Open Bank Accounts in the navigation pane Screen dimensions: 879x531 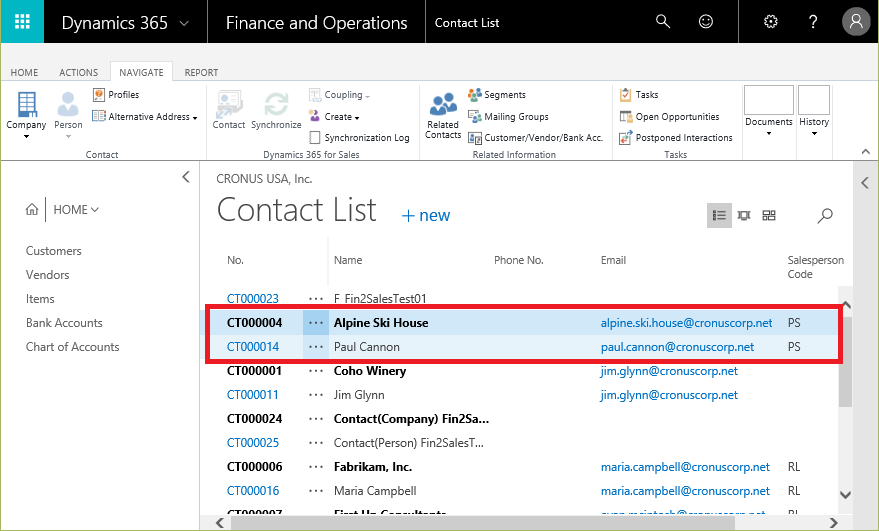pos(64,323)
